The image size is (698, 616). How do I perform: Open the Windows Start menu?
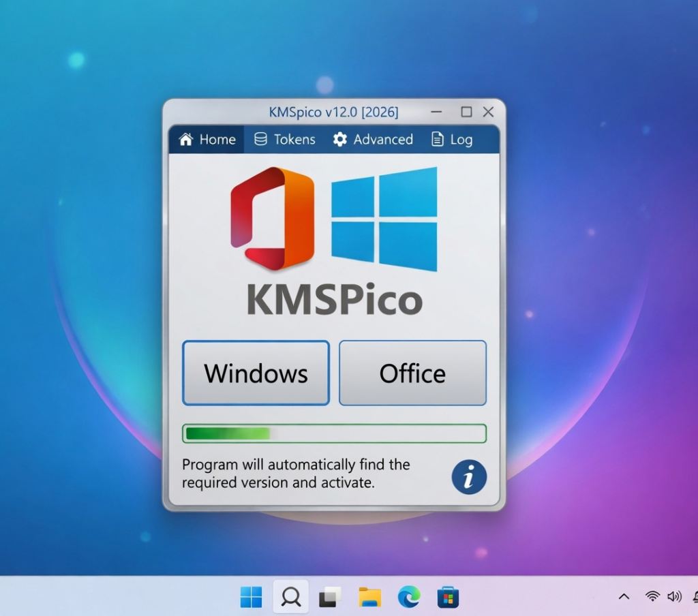(x=251, y=597)
